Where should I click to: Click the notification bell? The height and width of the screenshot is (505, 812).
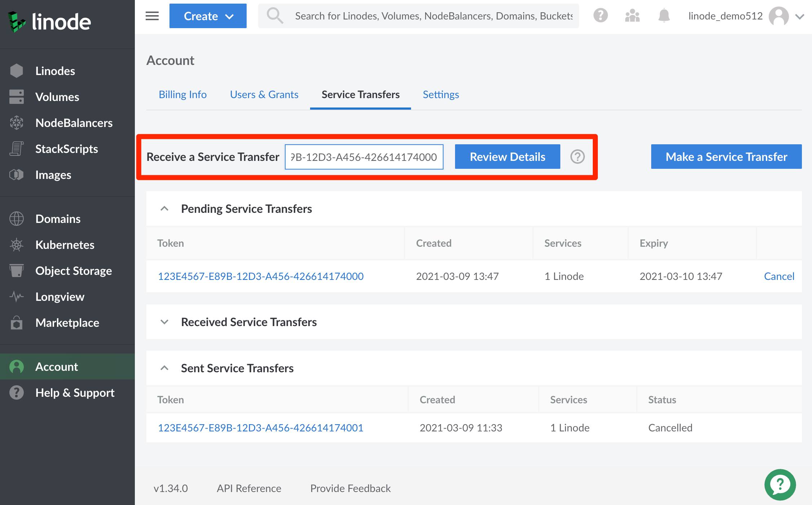663,15
